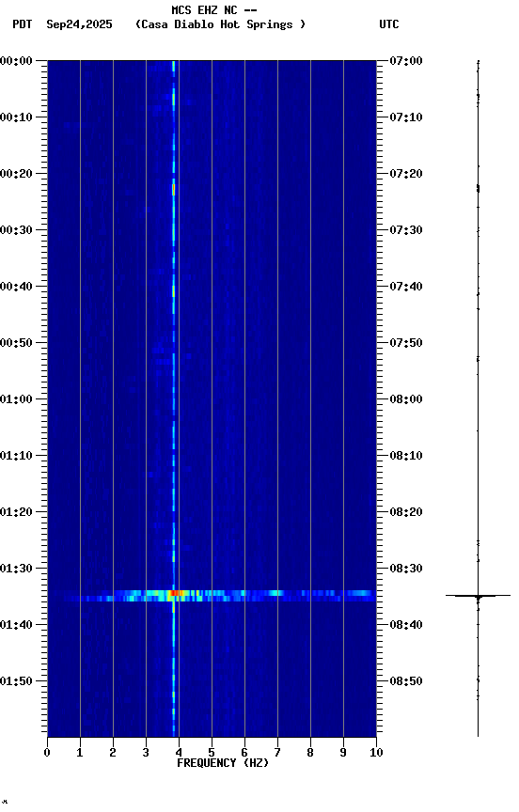Click frequency axis tick label '1'
Viewport: 519px width, 812px height.
pos(80,753)
